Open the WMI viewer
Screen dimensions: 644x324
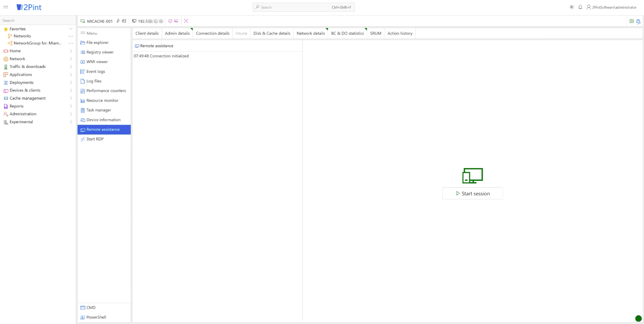coord(104,62)
